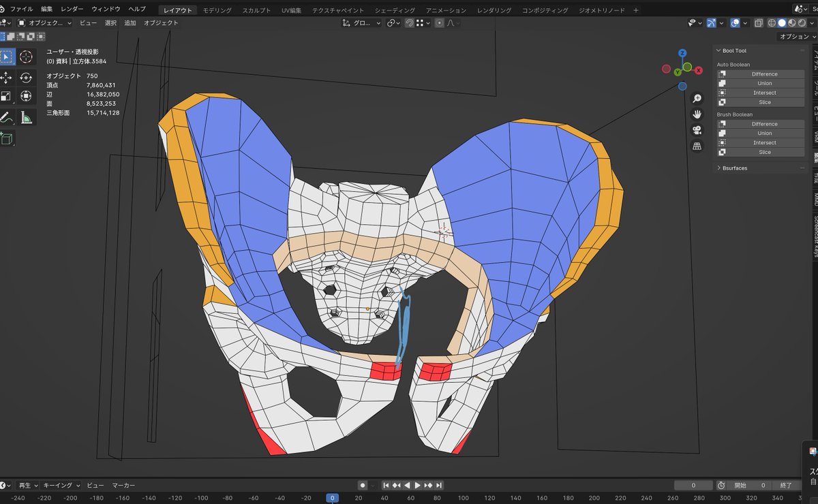
Task: Toggle snapping magnet on
Action: pos(409,22)
